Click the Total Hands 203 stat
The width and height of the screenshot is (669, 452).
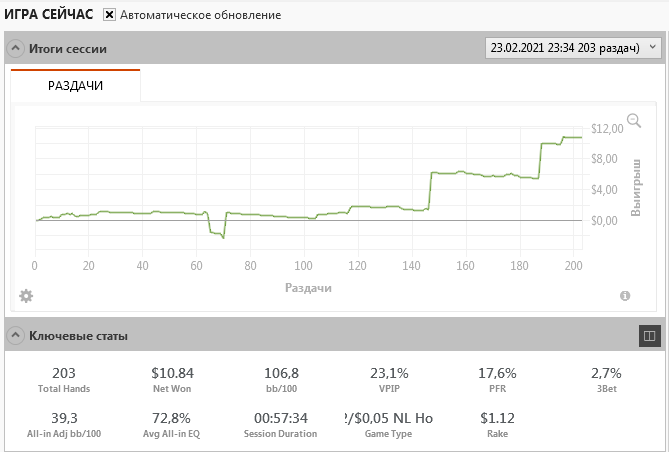(64, 380)
